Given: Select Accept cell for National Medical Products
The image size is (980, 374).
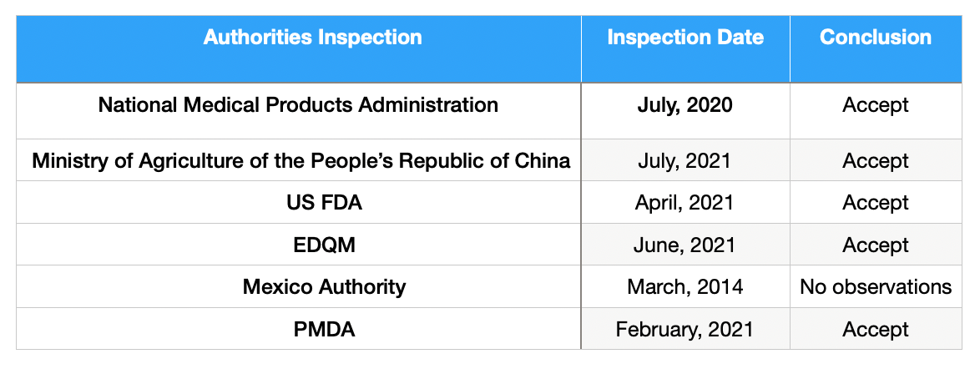Looking at the screenshot, I should click(876, 111).
